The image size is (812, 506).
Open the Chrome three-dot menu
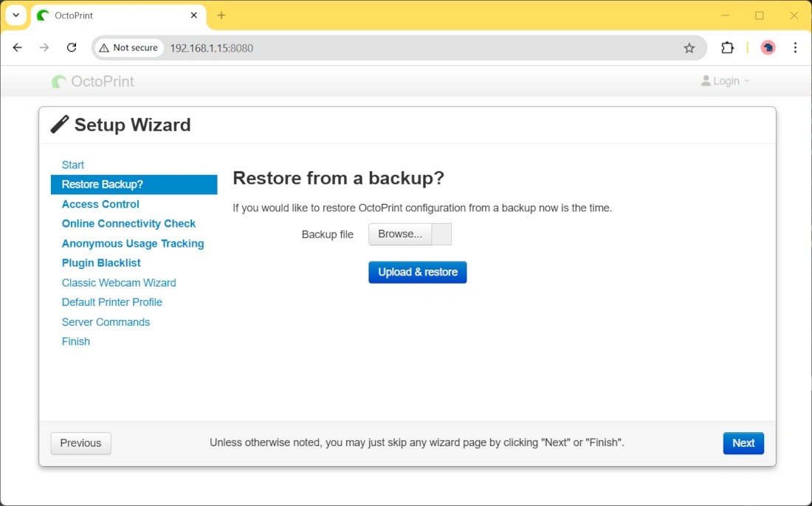(x=796, y=48)
